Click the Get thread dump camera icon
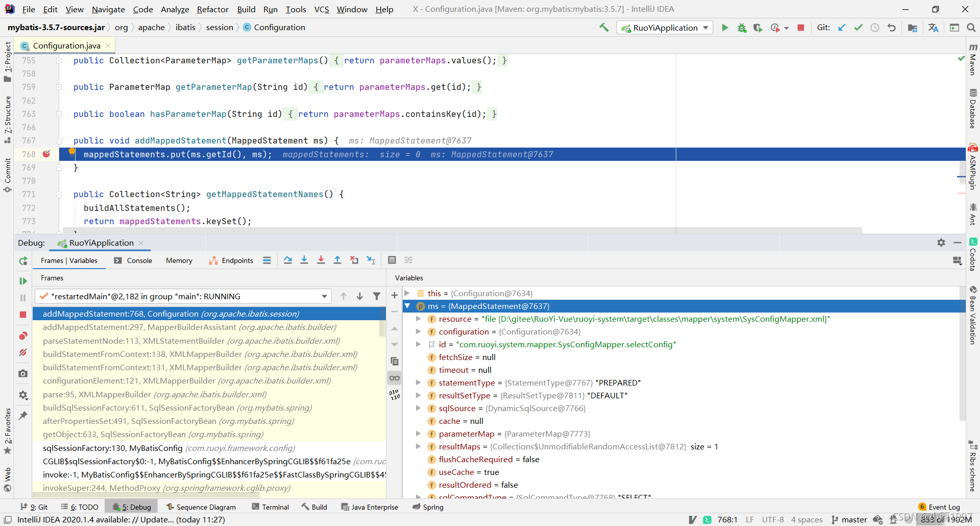The height and width of the screenshot is (526, 980). click(x=23, y=374)
